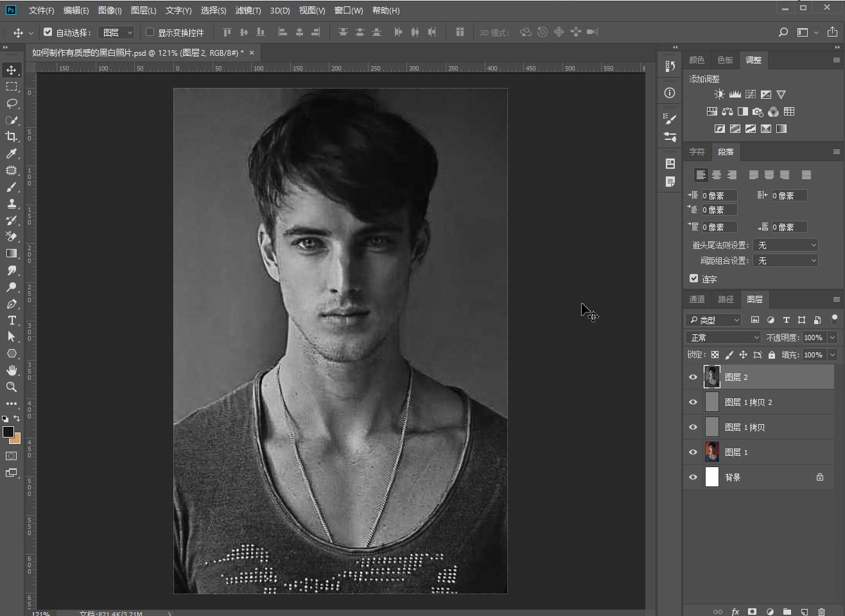Image resolution: width=845 pixels, height=616 pixels.
Task: Select the History Brush tool
Action: click(12, 220)
